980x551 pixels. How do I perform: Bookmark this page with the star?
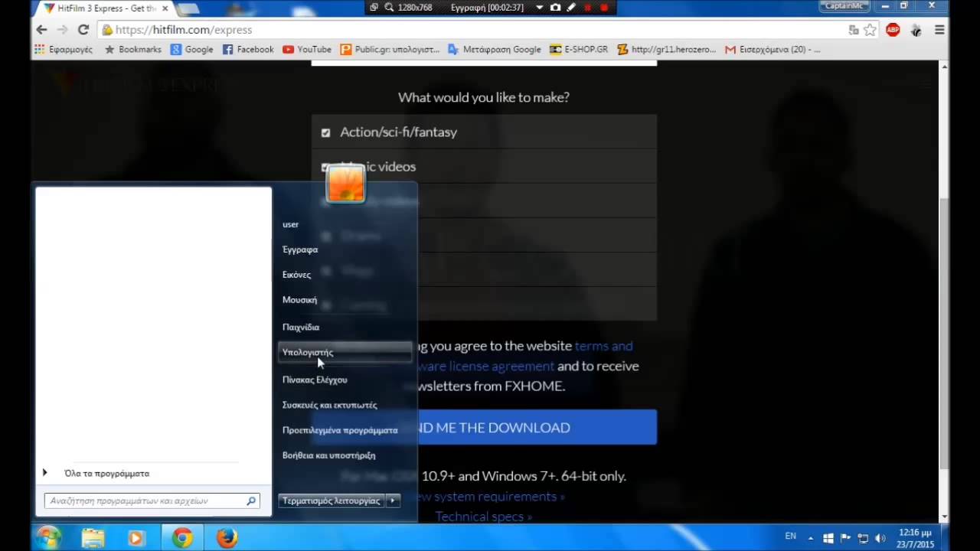pyautogui.click(x=871, y=30)
